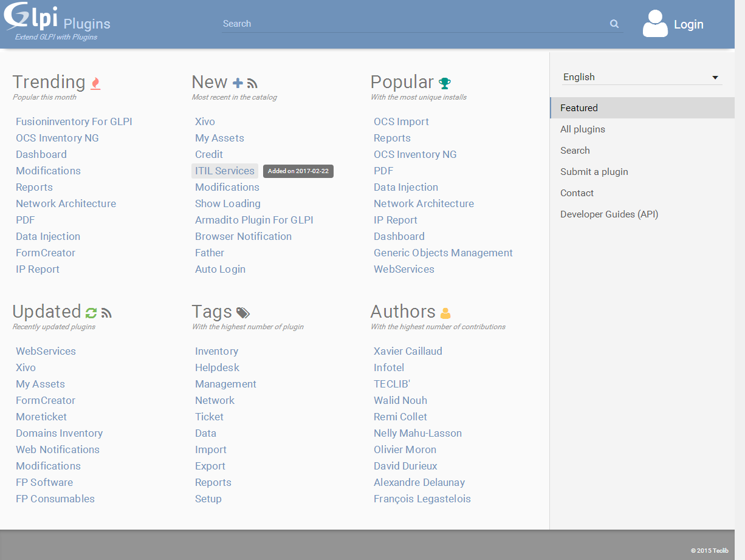Open WebServices in Popular list
This screenshot has height=560, width=745.
tap(404, 269)
